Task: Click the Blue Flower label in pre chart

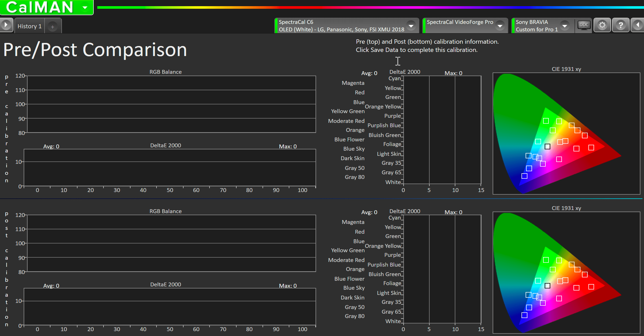Action: coord(349,140)
